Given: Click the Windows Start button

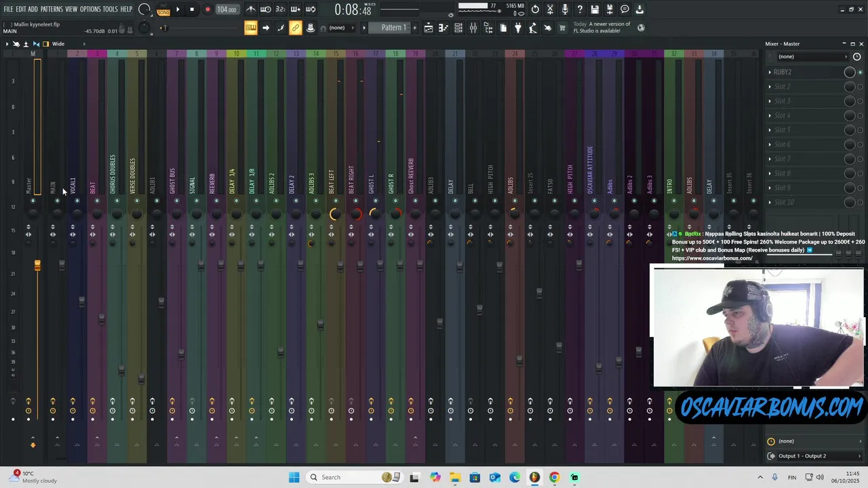Looking at the screenshot, I should click(294, 477).
